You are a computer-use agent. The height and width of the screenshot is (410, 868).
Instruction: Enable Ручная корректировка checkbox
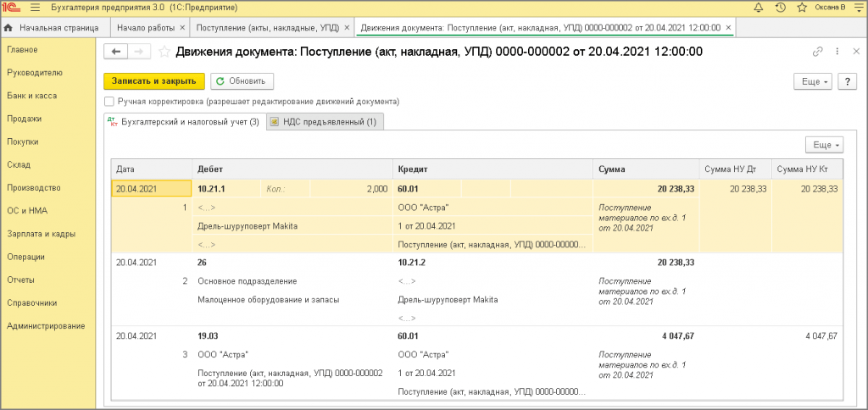(x=109, y=102)
